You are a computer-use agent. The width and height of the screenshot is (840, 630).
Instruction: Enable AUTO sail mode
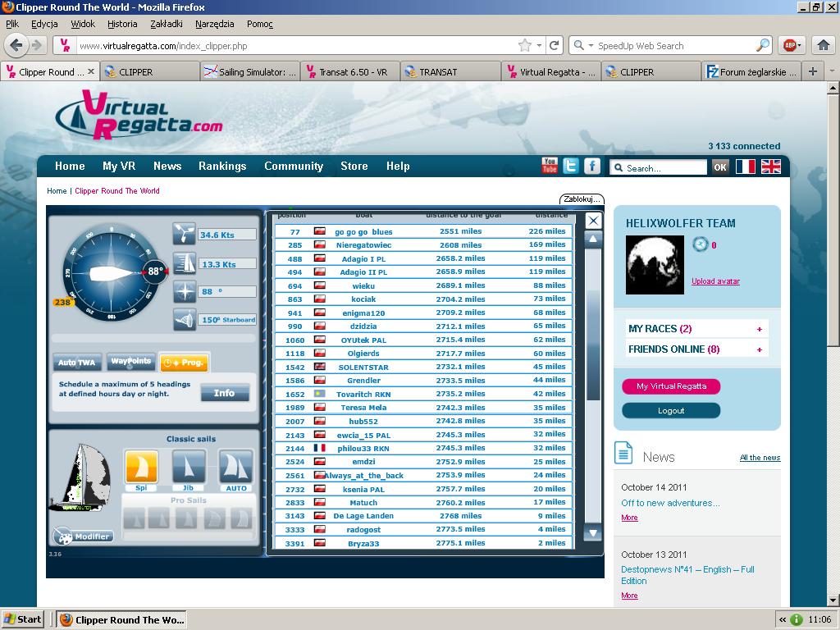click(235, 467)
